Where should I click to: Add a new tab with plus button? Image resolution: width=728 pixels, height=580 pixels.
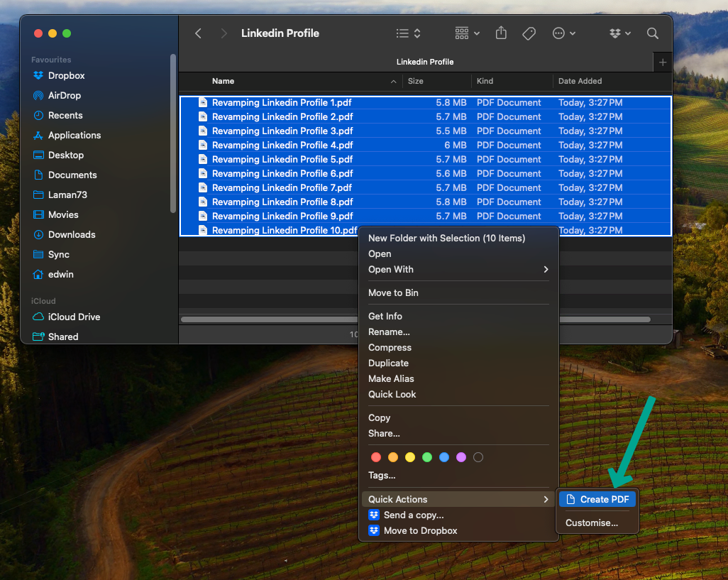(663, 62)
